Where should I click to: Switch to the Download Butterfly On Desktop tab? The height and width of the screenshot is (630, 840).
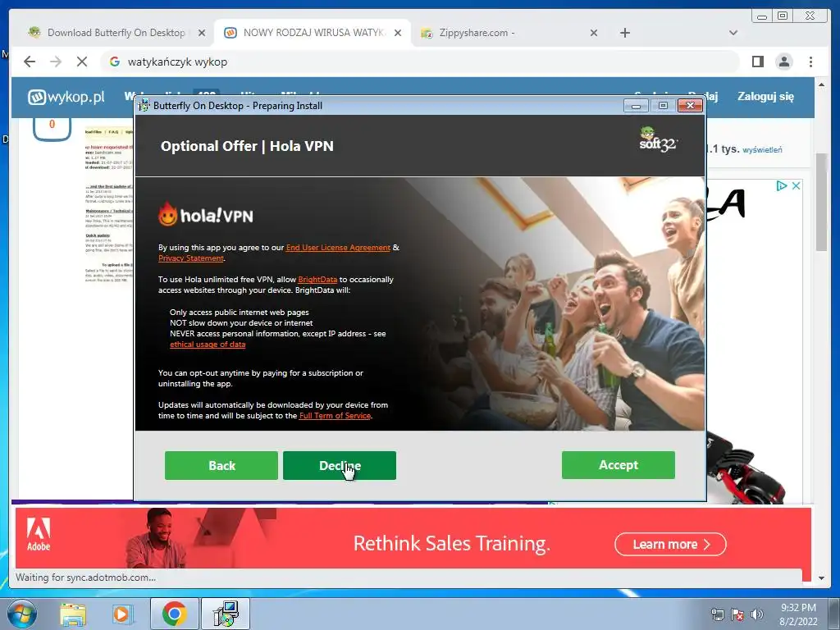(116, 33)
